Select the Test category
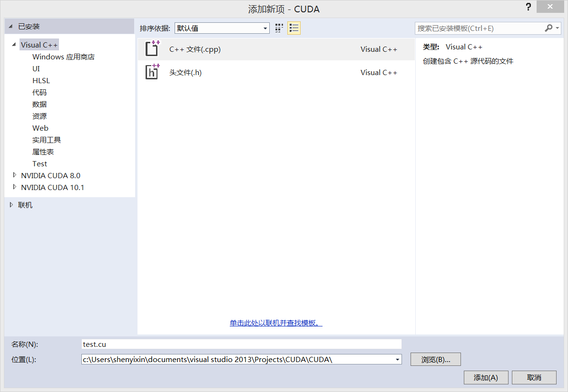This screenshot has width=568, height=392. tap(39, 163)
